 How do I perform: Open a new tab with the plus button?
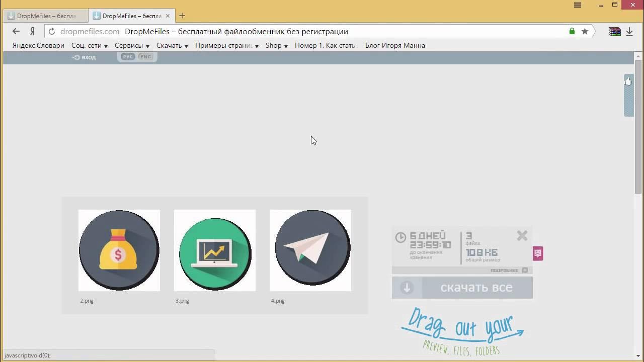tap(182, 16)
